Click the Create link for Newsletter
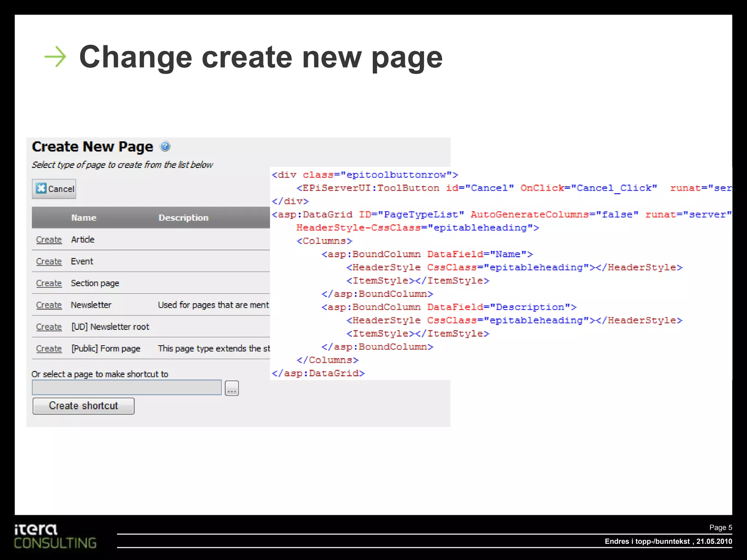The image size is (747, 560). 49,305
